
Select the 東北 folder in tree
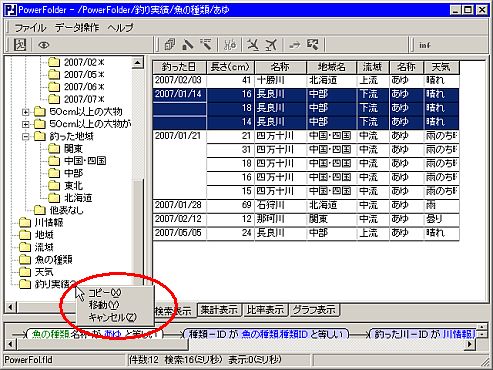pyautogui.click(x=73, y=186)
